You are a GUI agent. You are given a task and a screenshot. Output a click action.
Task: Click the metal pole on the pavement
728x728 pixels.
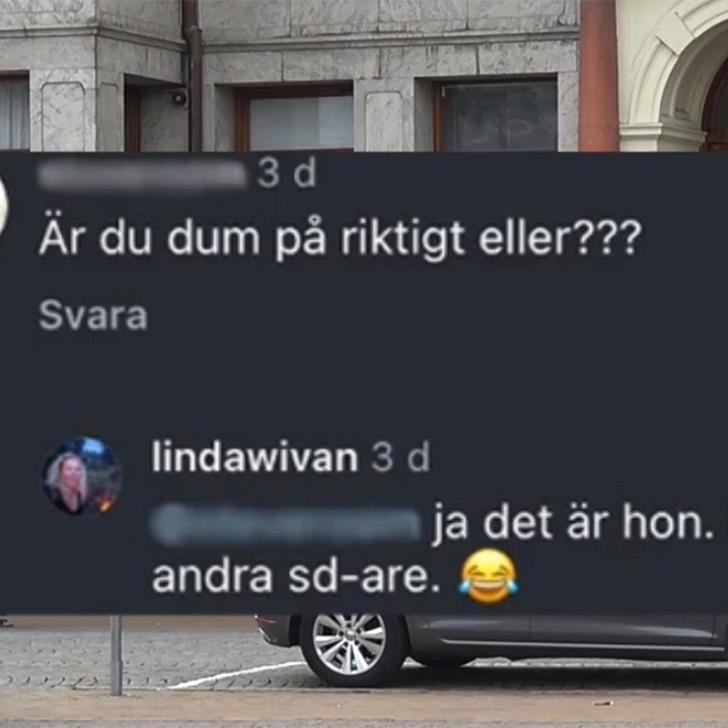116,655
